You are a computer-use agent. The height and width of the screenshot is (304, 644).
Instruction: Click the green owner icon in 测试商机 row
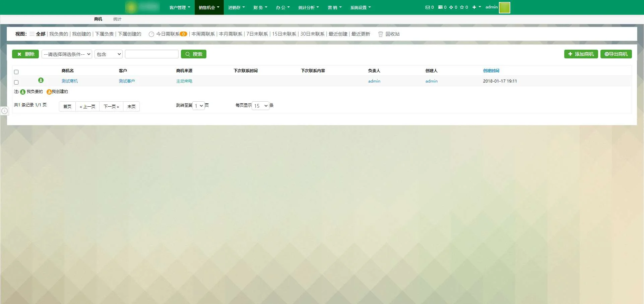click(x=41, y=80)
